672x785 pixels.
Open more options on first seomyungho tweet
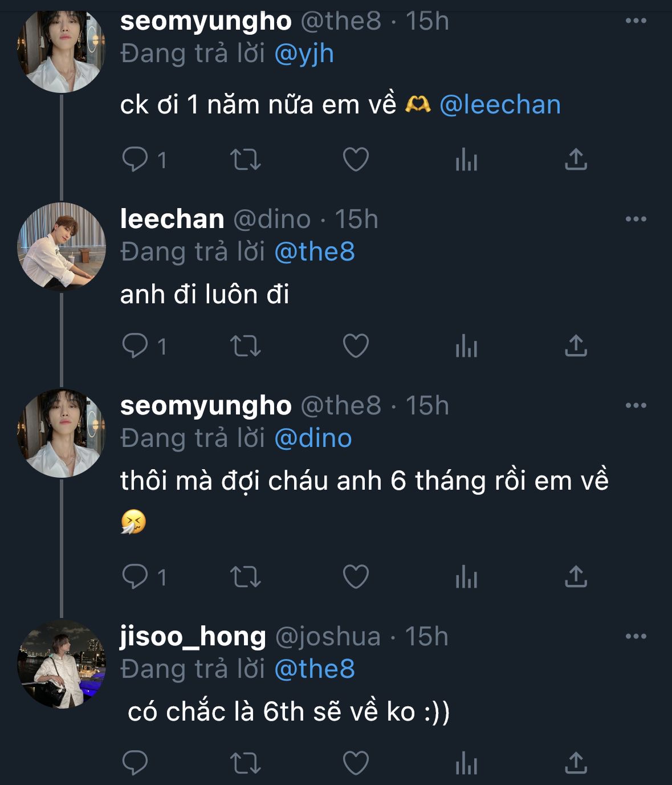636,21
